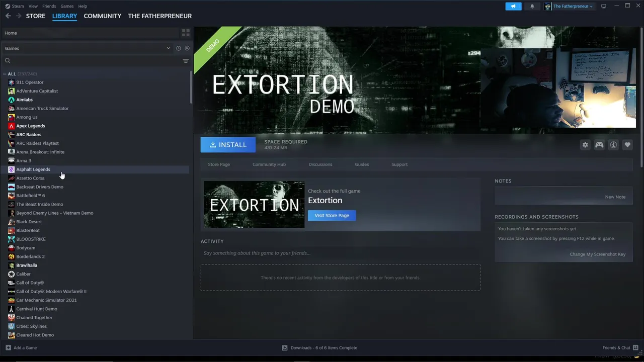Select Asphalt Legends in the game list

pyautogui.click(x=95, y=169)
